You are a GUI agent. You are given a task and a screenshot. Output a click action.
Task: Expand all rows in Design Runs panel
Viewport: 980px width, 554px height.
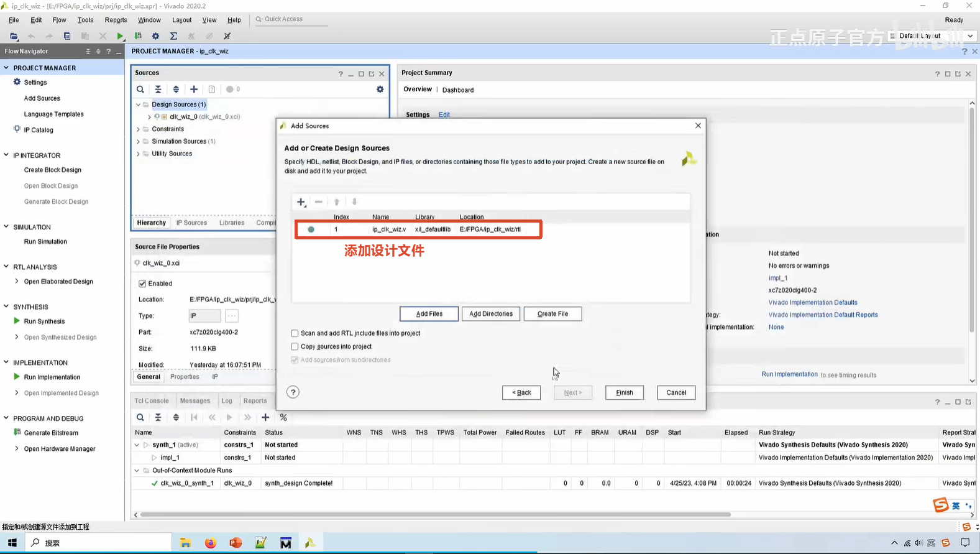[x=176, y=417]
